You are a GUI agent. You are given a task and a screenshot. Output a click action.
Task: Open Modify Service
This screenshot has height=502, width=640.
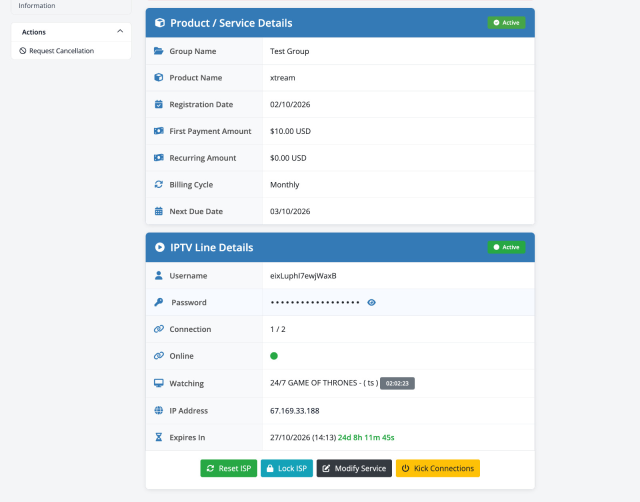click(x=354, y=468)
